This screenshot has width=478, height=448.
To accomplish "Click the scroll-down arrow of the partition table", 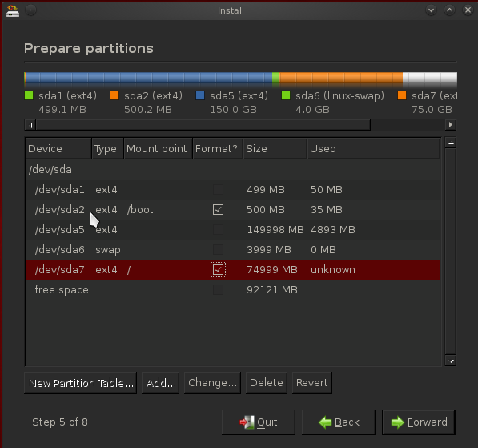I will (x=451, y=361).
